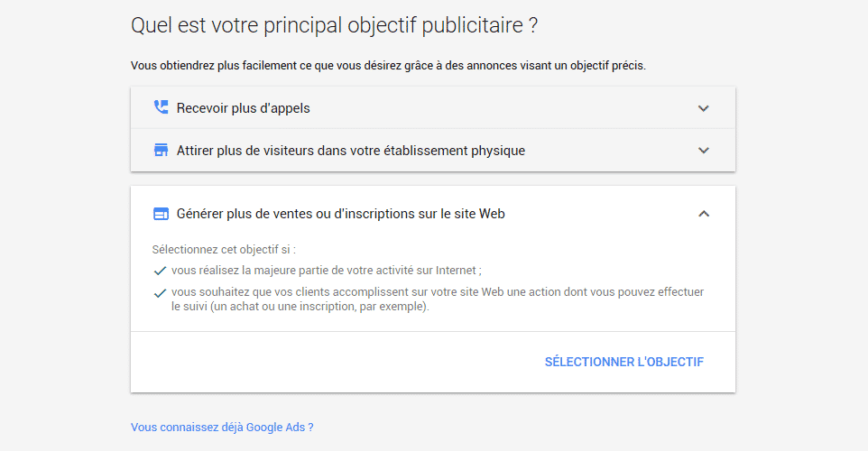Screen dimensions: 868x451
Task: Click the main heading about objectif publicitaire
Action: [x=335, y=25]
